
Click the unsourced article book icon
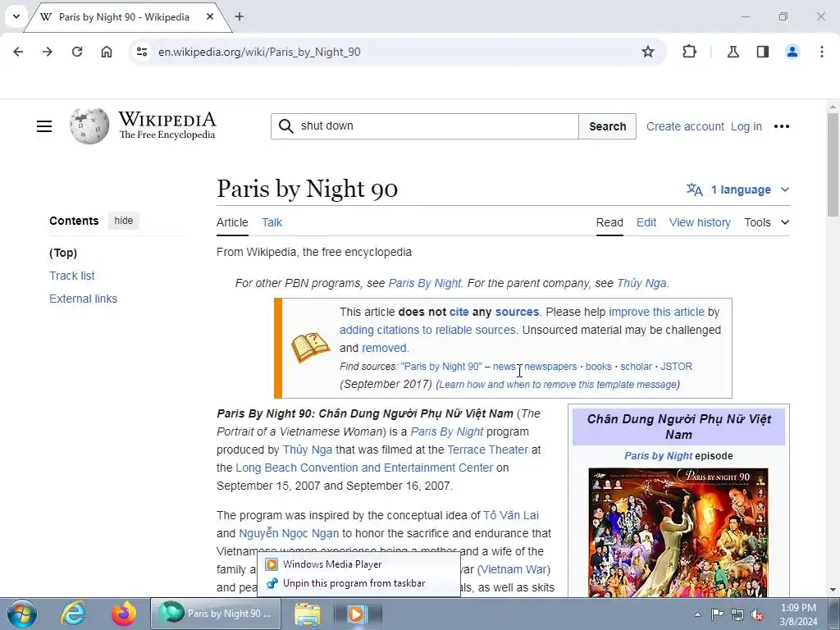(311, 348)
